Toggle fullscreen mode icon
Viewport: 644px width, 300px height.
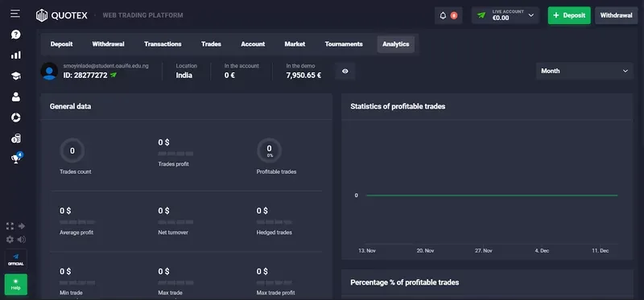(x=10, y=226)
